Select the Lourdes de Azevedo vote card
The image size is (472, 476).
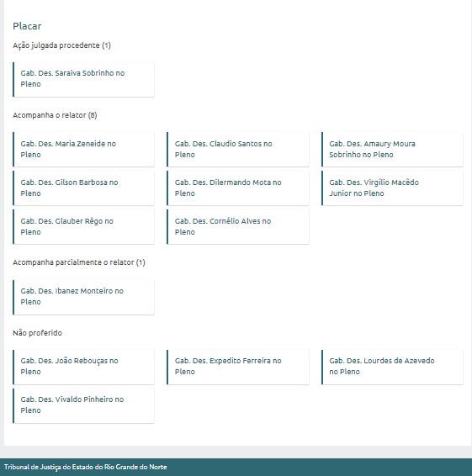click(x=392, y=367)
